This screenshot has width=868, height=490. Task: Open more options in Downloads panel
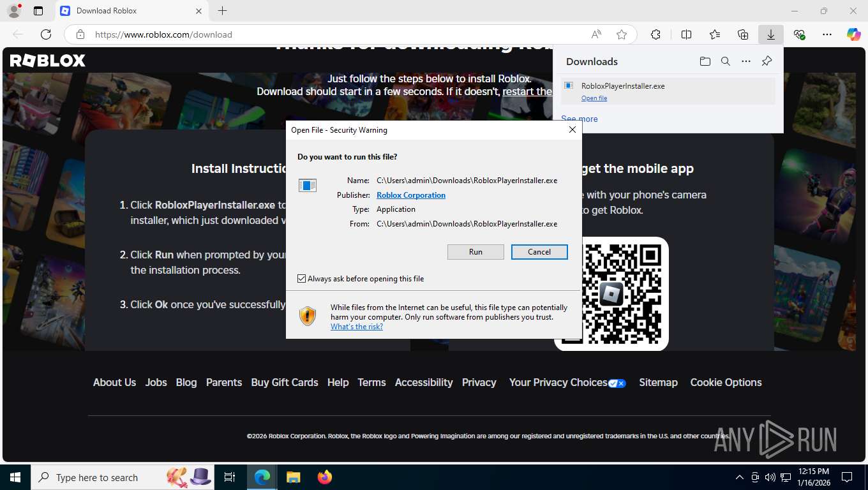click(746, 61)
